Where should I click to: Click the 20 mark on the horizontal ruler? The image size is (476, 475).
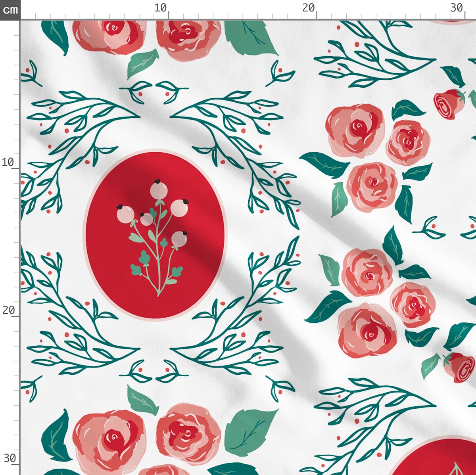309,8
